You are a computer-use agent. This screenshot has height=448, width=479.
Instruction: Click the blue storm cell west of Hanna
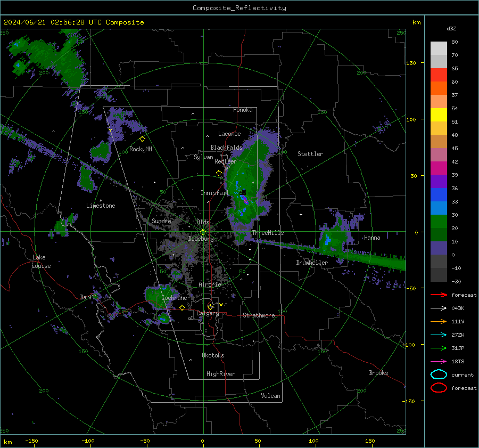point(327,239)
